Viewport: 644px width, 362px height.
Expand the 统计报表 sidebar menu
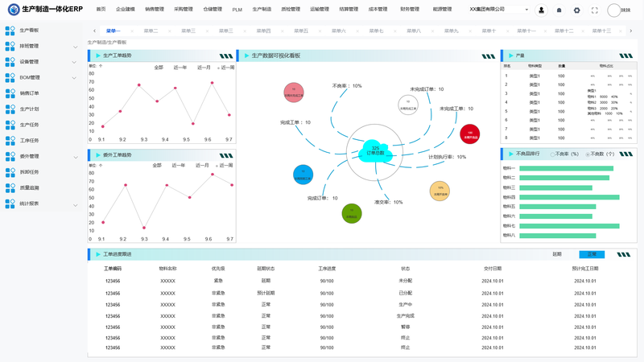(x=75, y=205)
